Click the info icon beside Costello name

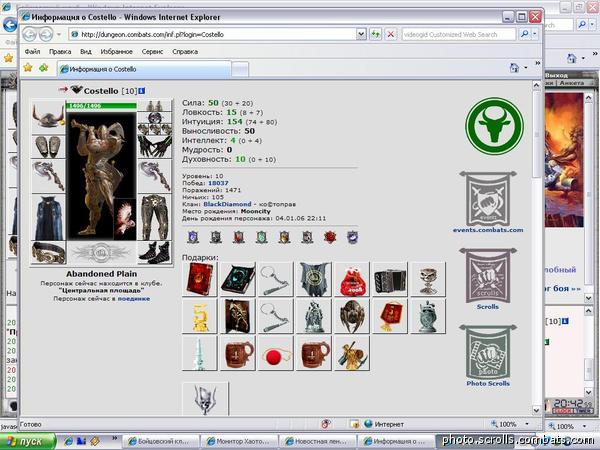point(142,91)
